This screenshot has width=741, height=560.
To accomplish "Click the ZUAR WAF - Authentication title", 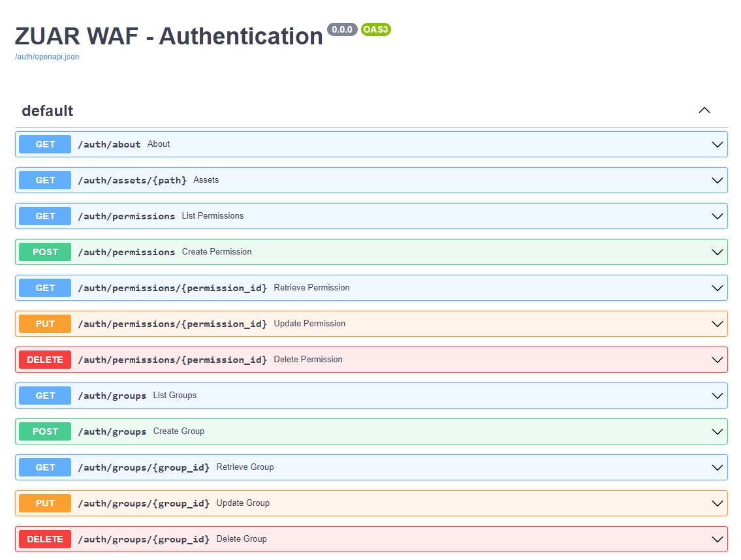I will (168, 37).
